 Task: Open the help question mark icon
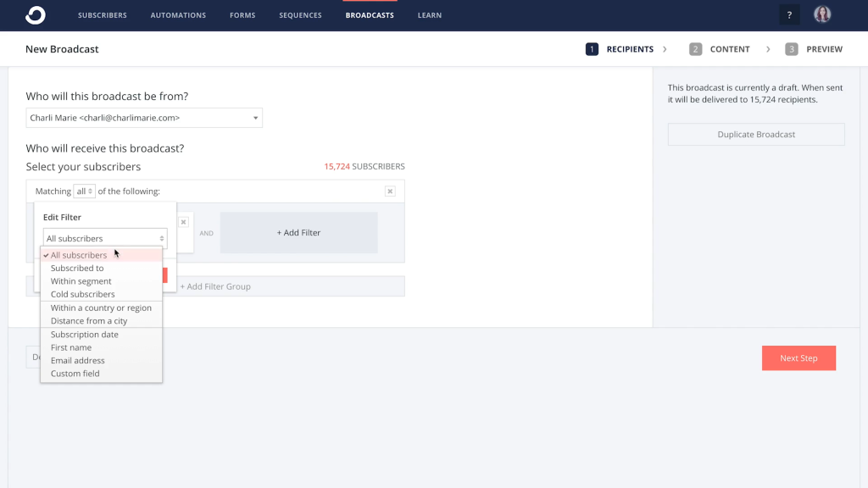[x=789, y=15]
